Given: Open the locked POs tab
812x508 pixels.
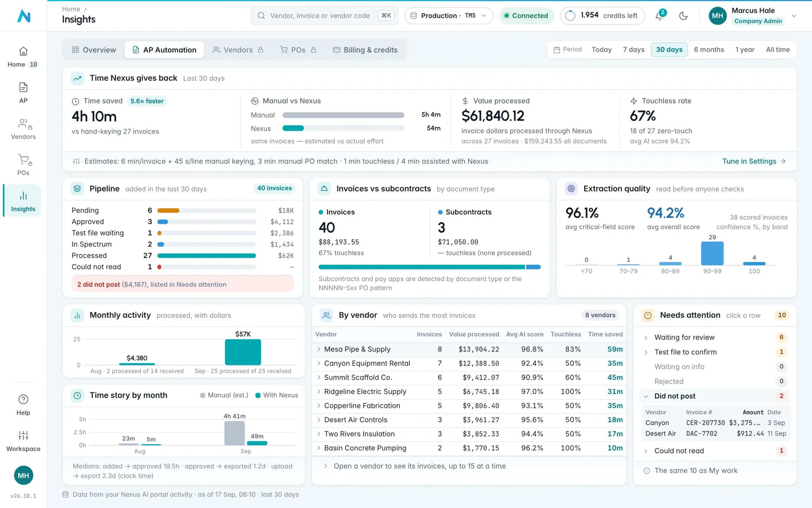Looking at the screenshot, I should point(298,50).
